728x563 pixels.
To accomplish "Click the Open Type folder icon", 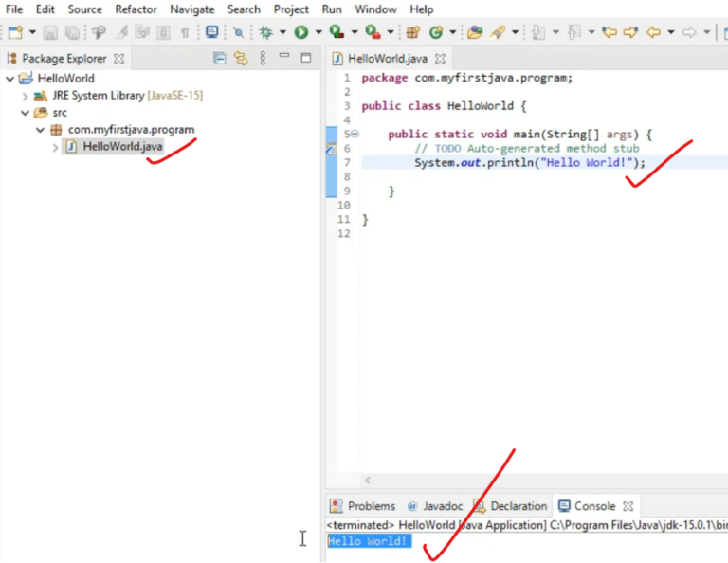I will pos(475,32).
